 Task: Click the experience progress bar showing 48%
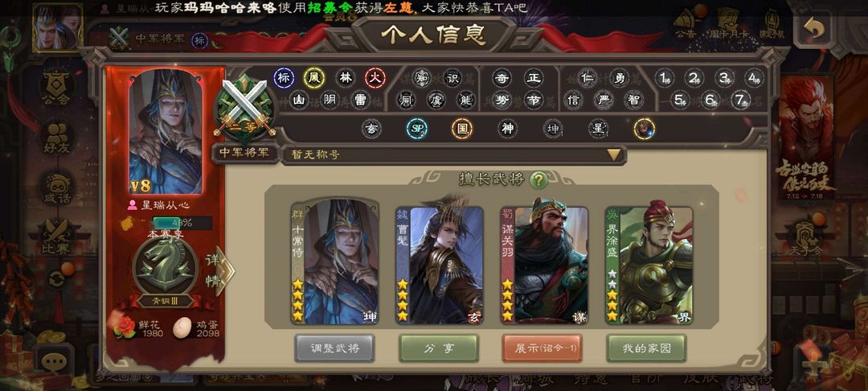[182, 223]
